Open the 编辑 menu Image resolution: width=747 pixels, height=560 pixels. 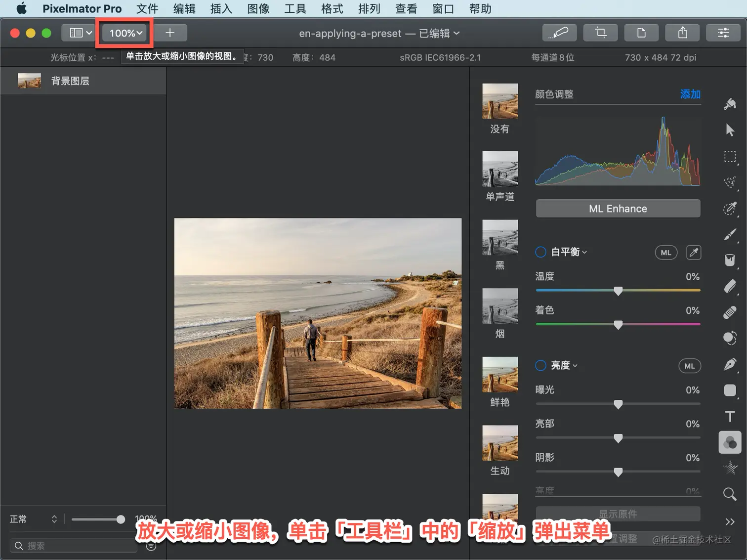click(x=184, y=9)
